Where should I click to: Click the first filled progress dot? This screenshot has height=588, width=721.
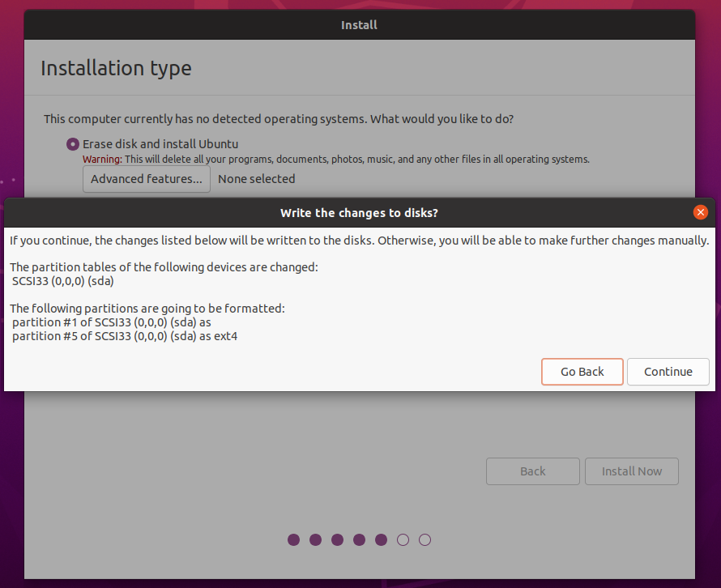[x=294, y=539]
